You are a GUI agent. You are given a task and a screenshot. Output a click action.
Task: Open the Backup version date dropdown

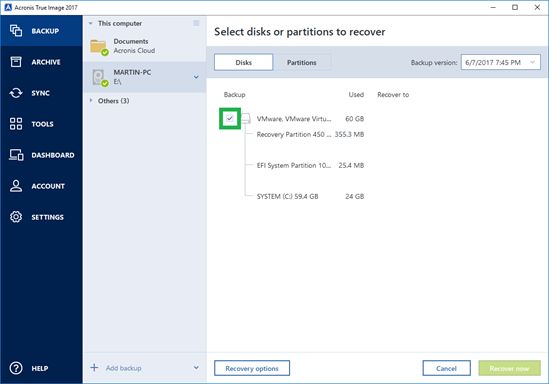[501, 62]
